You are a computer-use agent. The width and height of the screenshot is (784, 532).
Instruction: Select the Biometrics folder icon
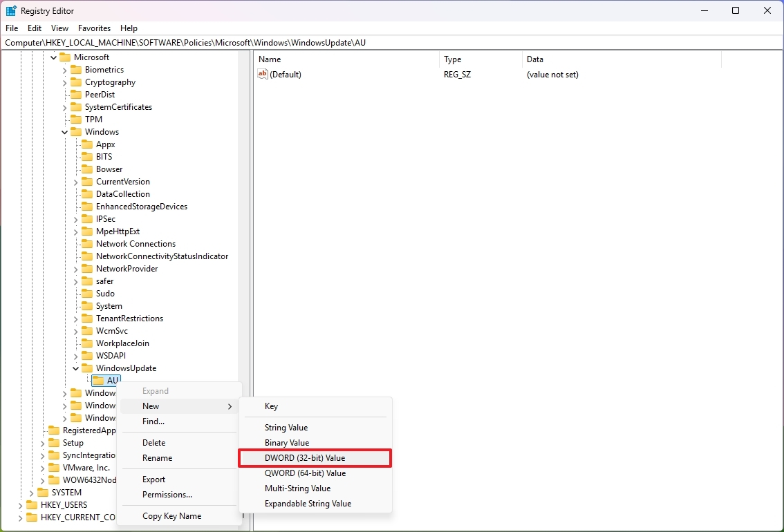[77, 69]
